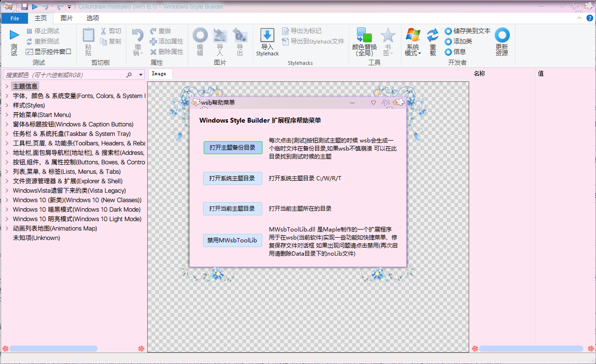Screen dimensions: 596x364
Task: Click the 打开主题备份目录 button
Action: 232,148
